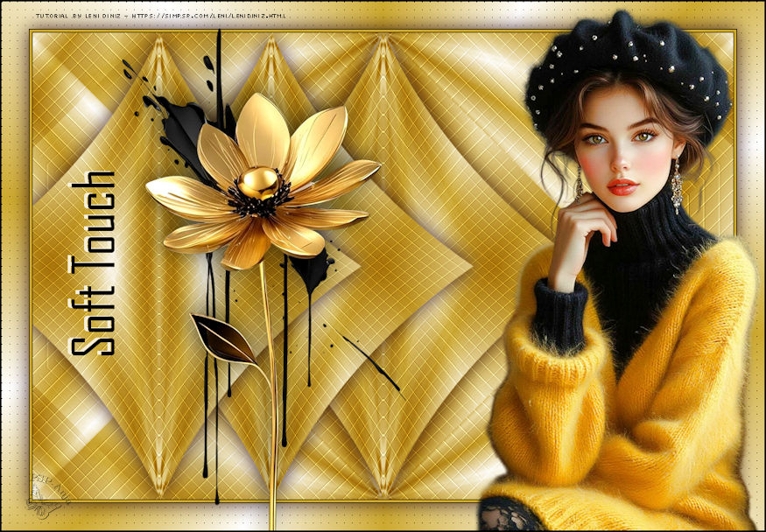Click the woman's red lips
This screenshot has width=766, height=532.
(x=622, y=186)
